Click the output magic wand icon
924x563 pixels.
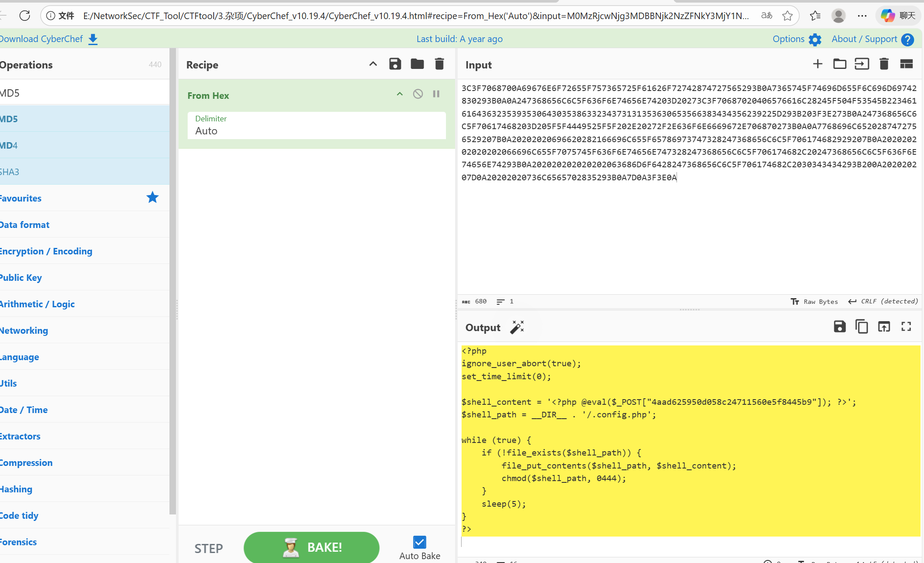point(517,327)
